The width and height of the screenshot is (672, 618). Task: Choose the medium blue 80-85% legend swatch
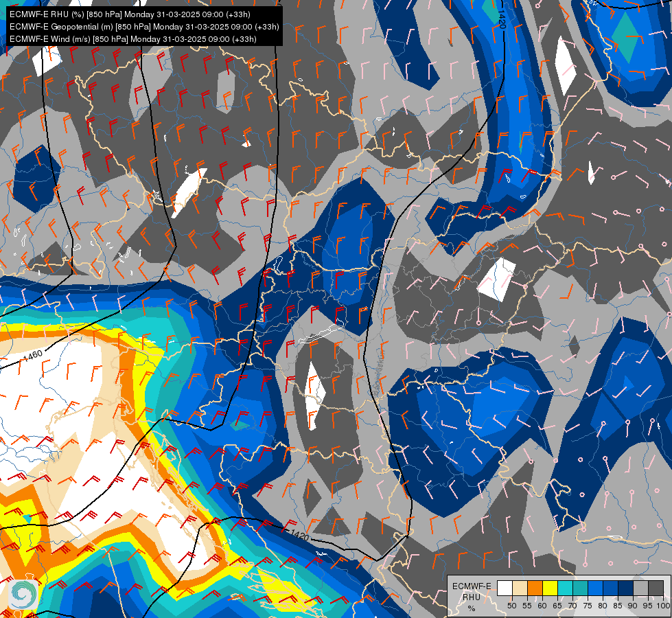[611, 588]
